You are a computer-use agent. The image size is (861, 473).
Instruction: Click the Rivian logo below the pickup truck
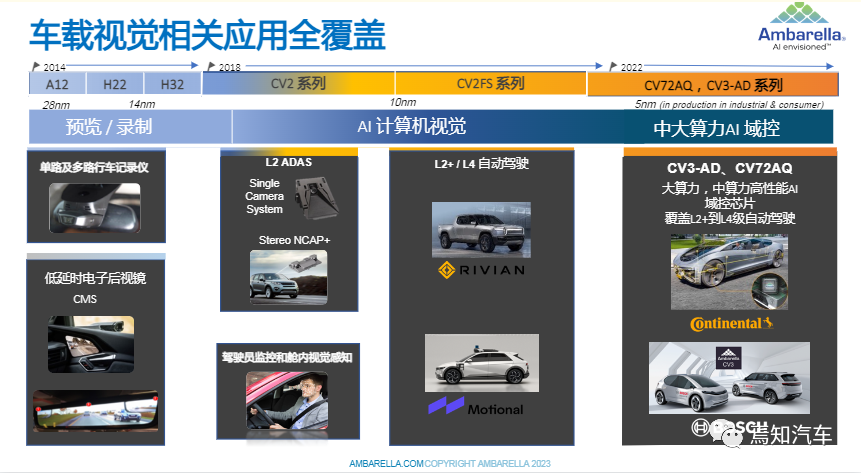(481, 272)
